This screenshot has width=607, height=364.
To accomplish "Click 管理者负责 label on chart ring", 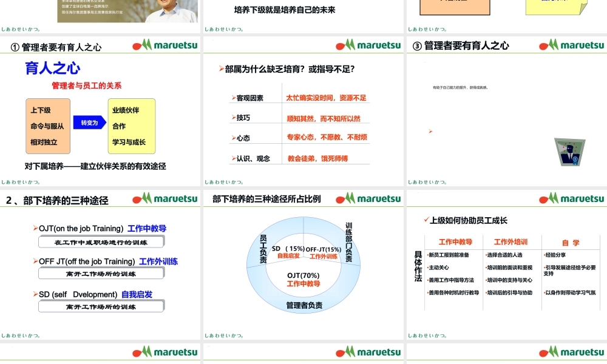I will pos(304,305).
